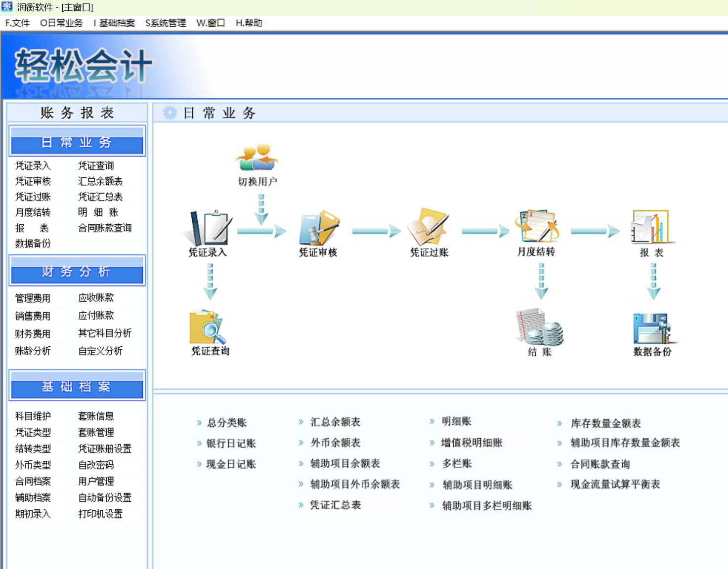Open the I基础档案 menu
728x569 pixels.
(x=114, y=23)
